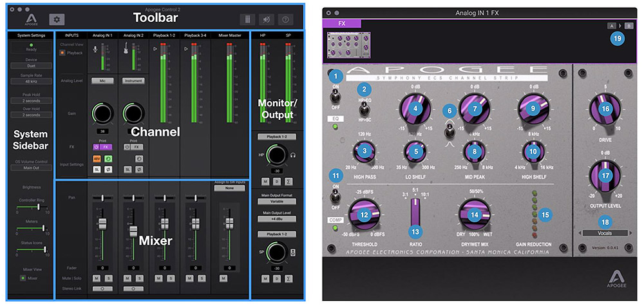
Task: Mute the Mixer Master channel
Action: (x=223, y=278)
